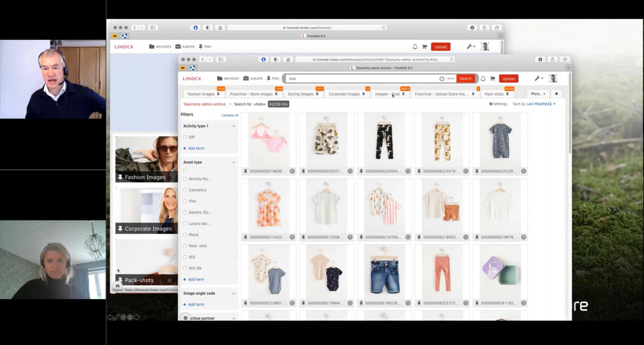The width and height of the screenshot is (644, 345).
Task: Open the user profile avatar menu
Action: tap(553, 78)
